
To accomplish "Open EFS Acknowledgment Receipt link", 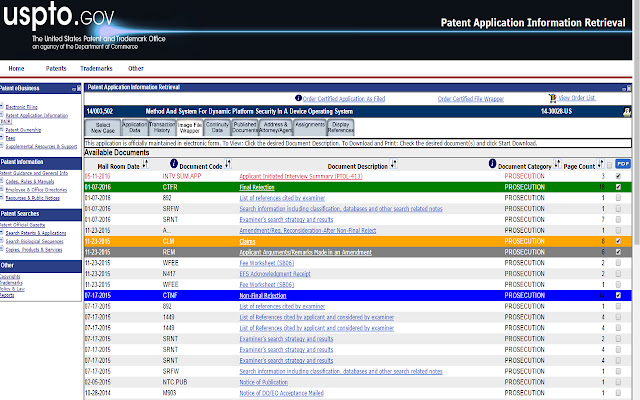I will pyautogui.click(x=275, y=274).
